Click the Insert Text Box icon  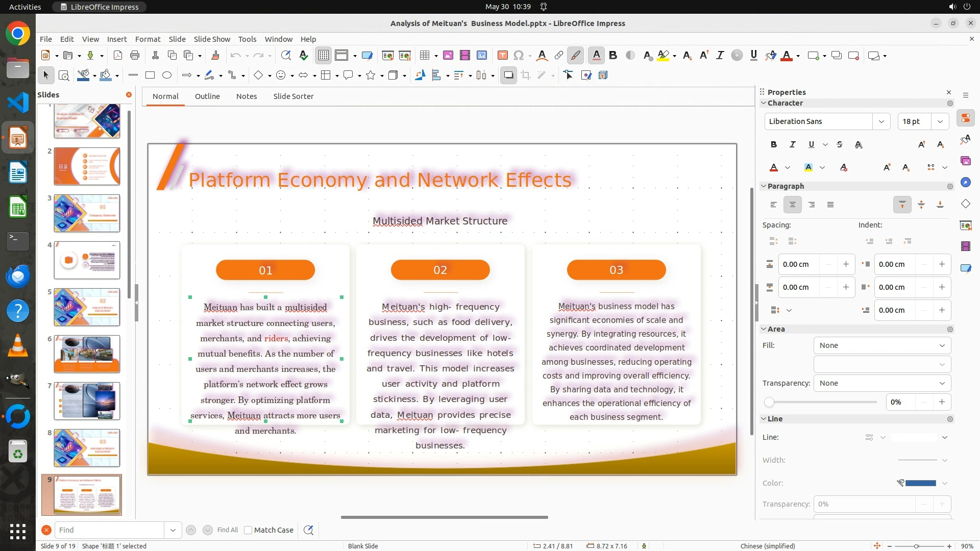pos(502,56)
